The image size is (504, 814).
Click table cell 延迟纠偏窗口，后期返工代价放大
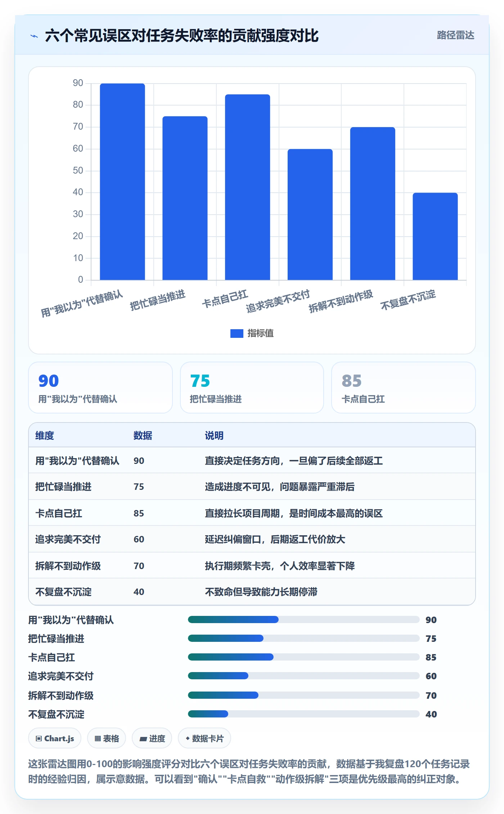coord(275,539)
